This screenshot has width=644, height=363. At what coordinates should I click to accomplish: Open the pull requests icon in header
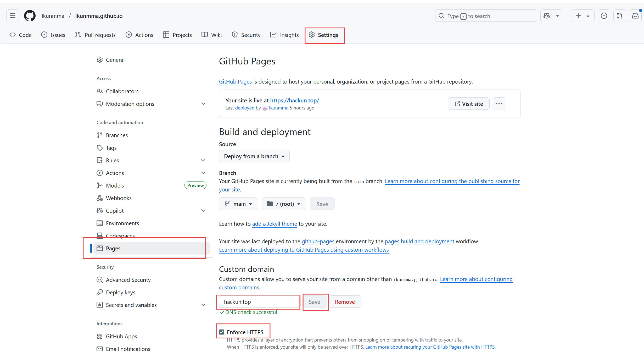(620, 16)
